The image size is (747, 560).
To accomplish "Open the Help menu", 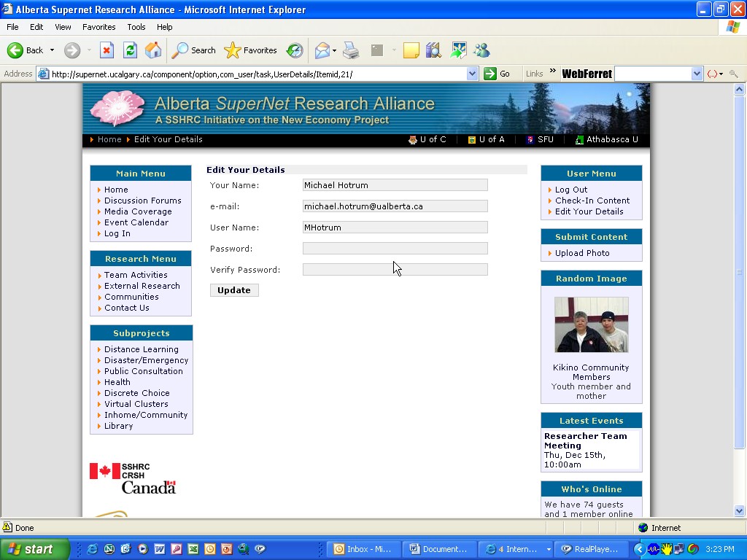I will pyautogui.click(x=164, y=27).
